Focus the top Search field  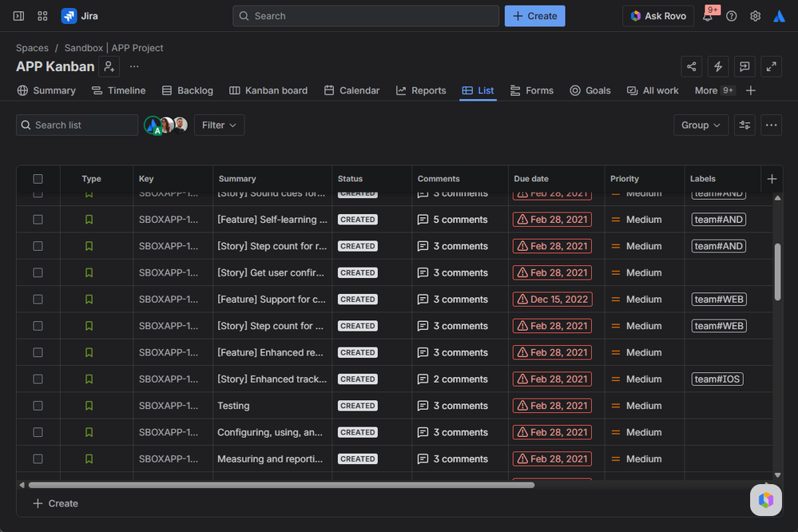pos(366,16)
